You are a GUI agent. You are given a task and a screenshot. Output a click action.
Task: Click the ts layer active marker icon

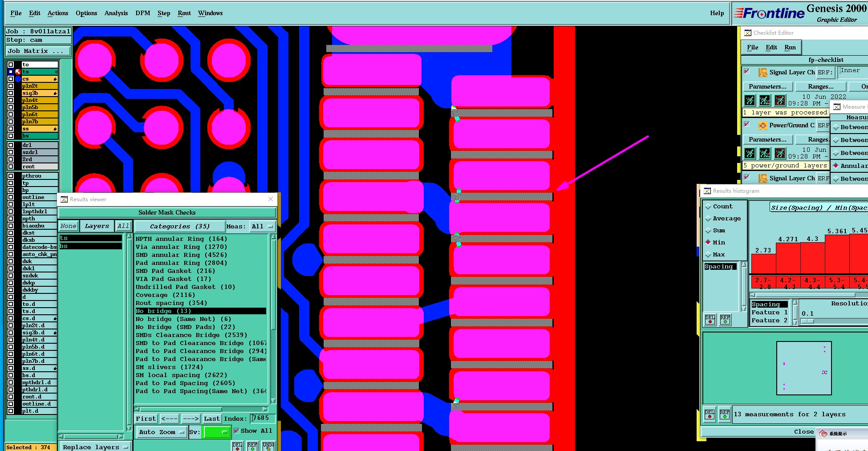[x=18, y=72]
